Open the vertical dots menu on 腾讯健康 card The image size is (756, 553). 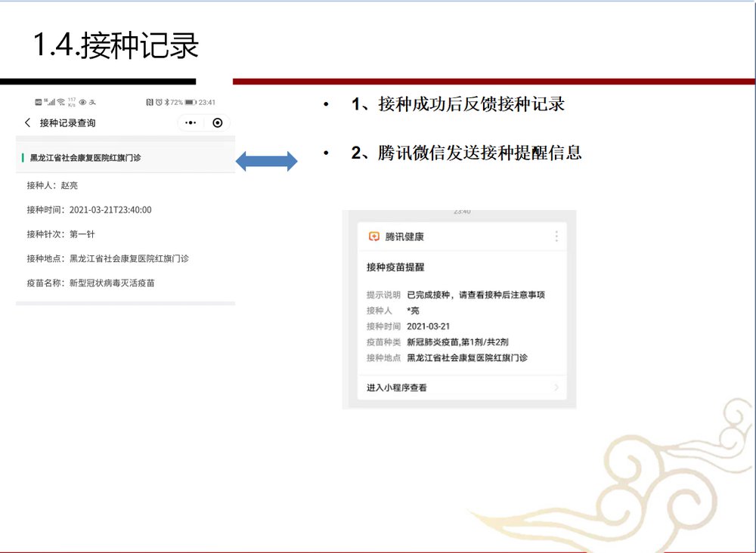pyautogui.click(x=556, y=236)
